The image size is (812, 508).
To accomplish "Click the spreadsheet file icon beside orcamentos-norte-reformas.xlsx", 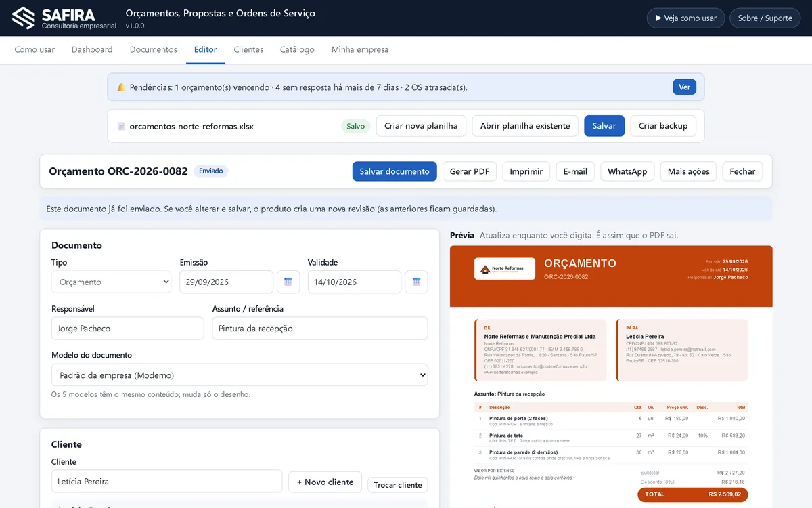I will pos(121,126).
